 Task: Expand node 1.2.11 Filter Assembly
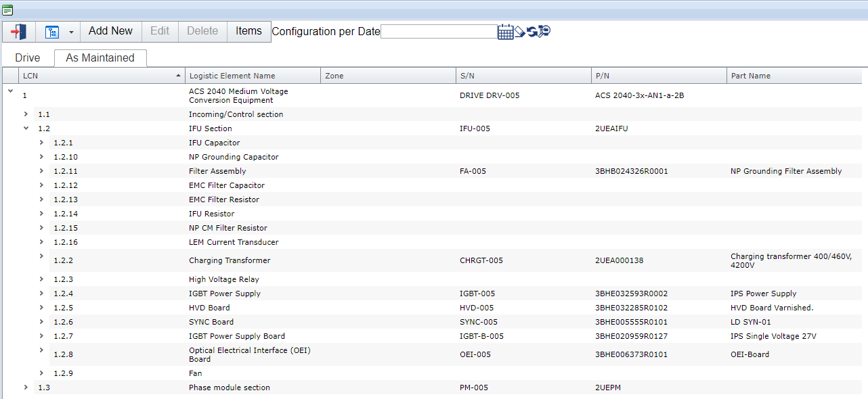41,170
